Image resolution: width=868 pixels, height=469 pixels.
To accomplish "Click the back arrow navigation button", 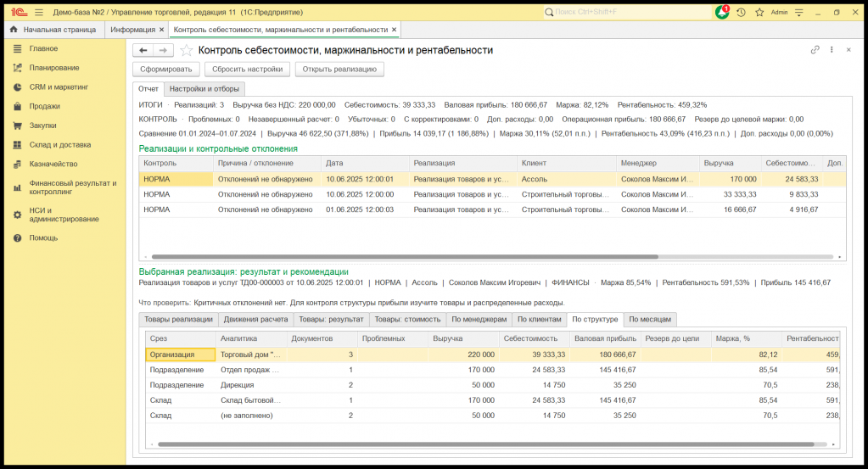I will coord(143,50).
